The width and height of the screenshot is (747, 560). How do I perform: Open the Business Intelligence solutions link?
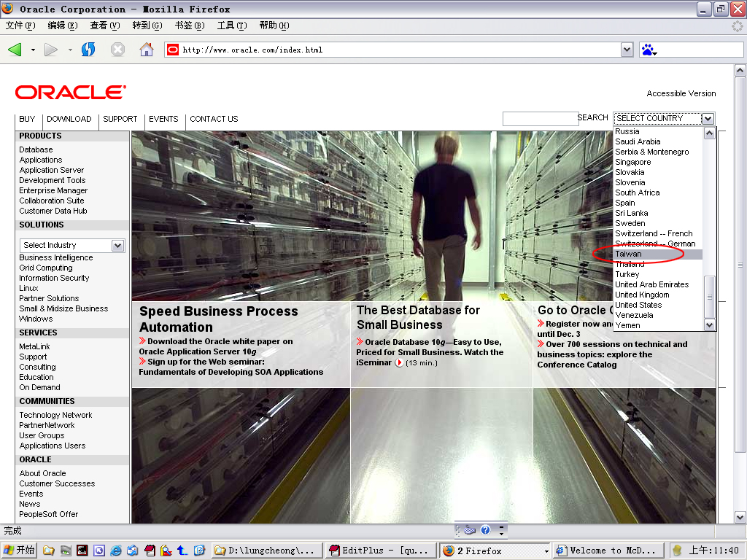pos(55,257)
